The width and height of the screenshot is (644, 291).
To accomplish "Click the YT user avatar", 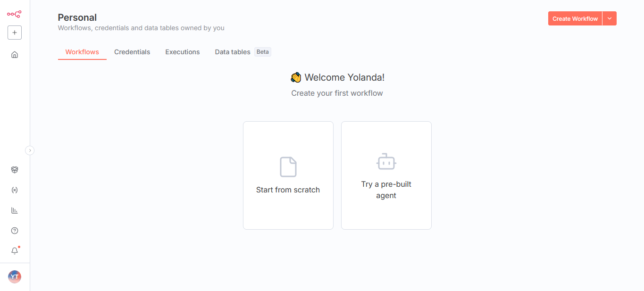I will pos(15,277).
